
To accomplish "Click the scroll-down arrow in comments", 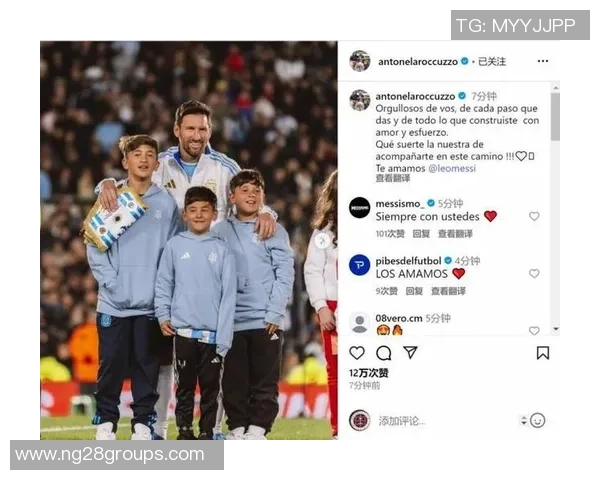I will click(x=556, y=329).
